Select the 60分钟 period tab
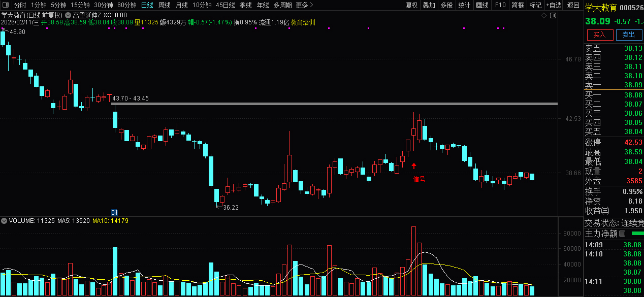644x297 pixels. (x=127, y=5)
